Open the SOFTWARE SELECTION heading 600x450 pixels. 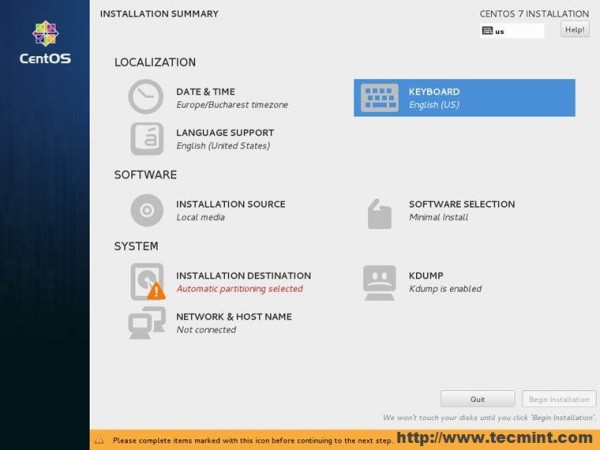(x=462, y=204)
